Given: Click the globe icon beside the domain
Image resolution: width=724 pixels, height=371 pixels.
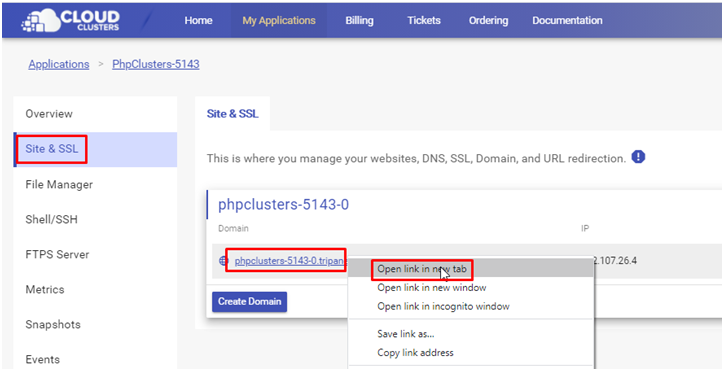Looking at the screenshot, I should (222, 261).
